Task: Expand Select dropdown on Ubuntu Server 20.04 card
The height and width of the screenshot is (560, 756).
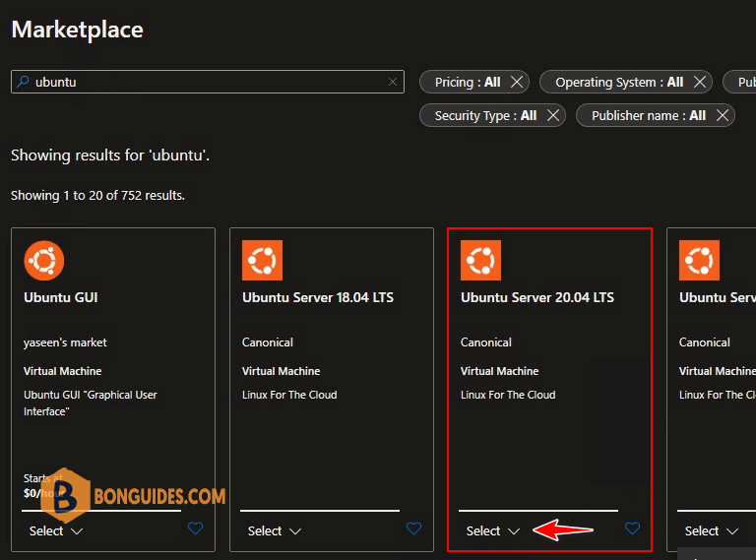Action: (x=493, y=531)
